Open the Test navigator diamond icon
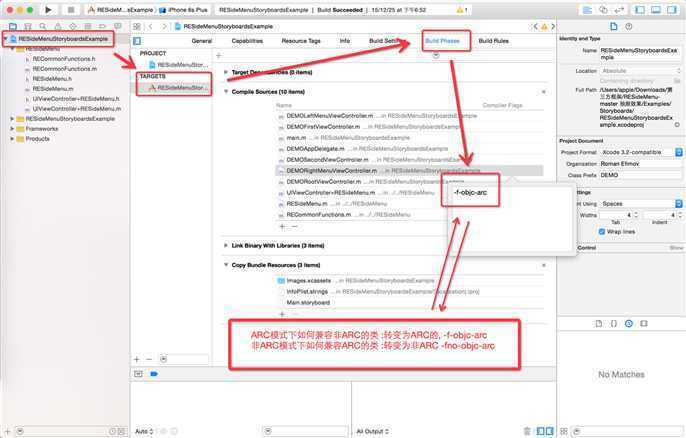The height and width of the screenshot is (438, 686). 73,27
